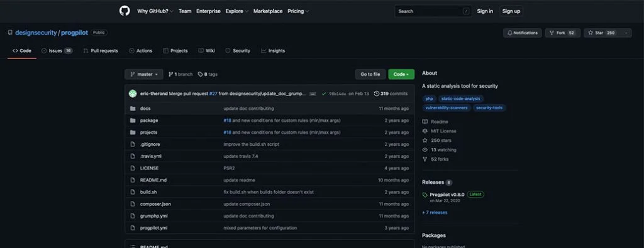Open issue #18 link in package row
Viewport: 644px width, 248px height.
coord(228,121)
